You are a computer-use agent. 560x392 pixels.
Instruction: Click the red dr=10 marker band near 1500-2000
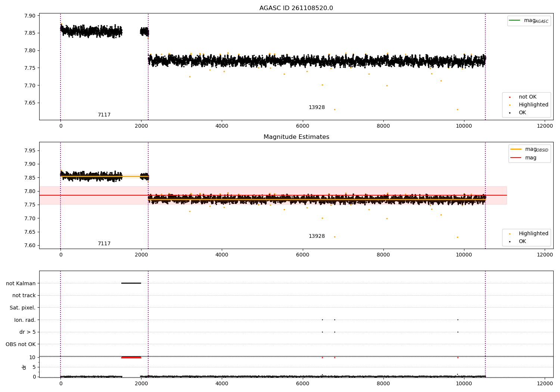click(131, 357)
